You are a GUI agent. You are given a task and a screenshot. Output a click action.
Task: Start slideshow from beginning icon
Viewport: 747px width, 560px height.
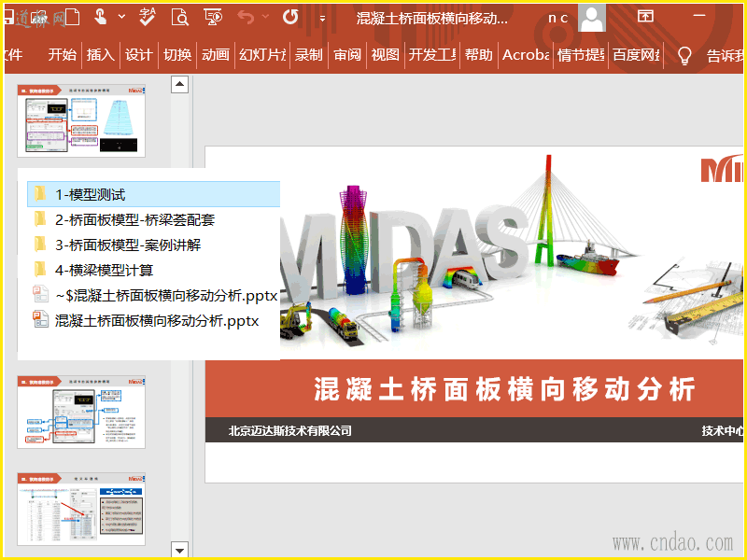point(213,17)
